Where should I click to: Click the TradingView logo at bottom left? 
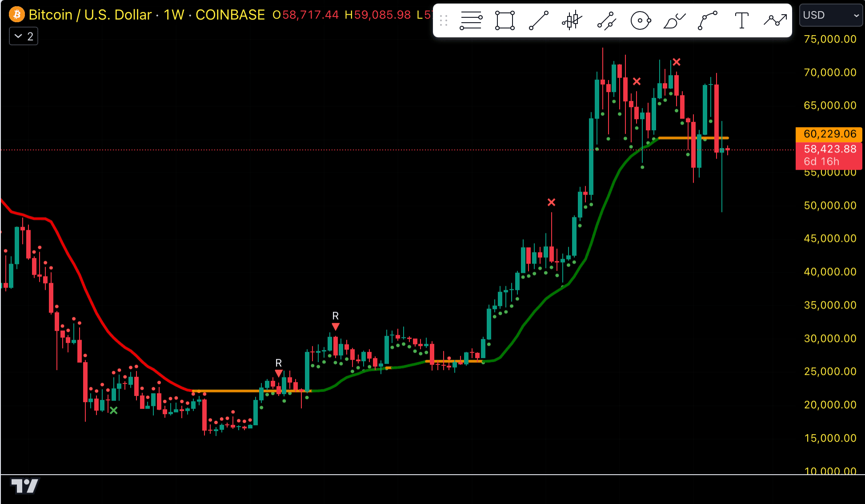pos(25,486)
